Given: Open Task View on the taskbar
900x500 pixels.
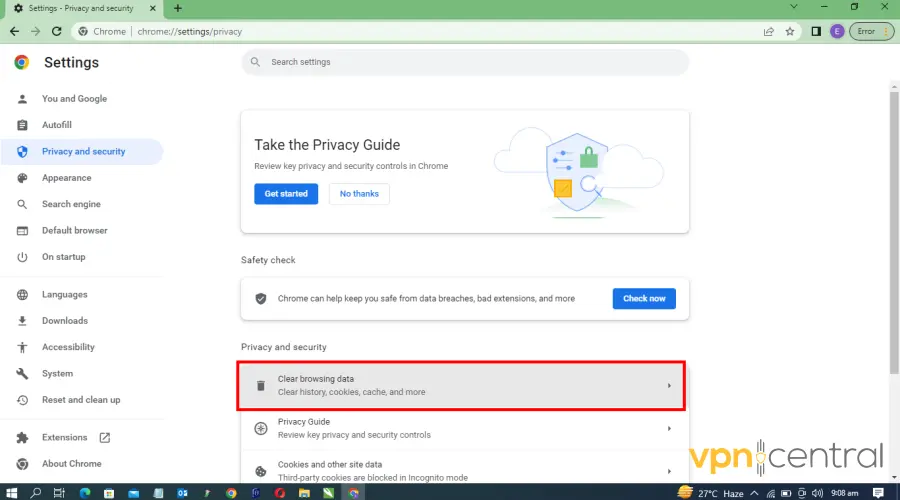Looking at the screenshot, I should point(59,493).
